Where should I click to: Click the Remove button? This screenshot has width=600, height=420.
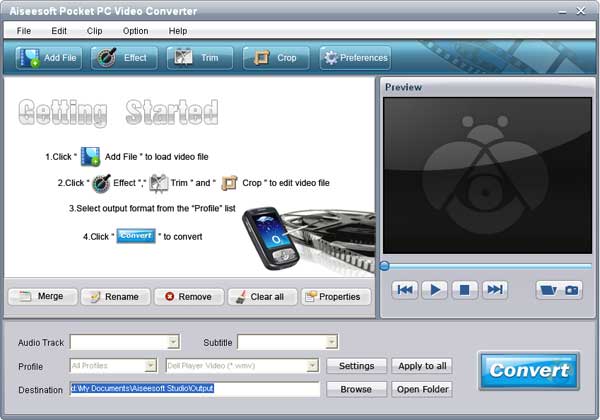pyautogui.click(x=189, y=296)
